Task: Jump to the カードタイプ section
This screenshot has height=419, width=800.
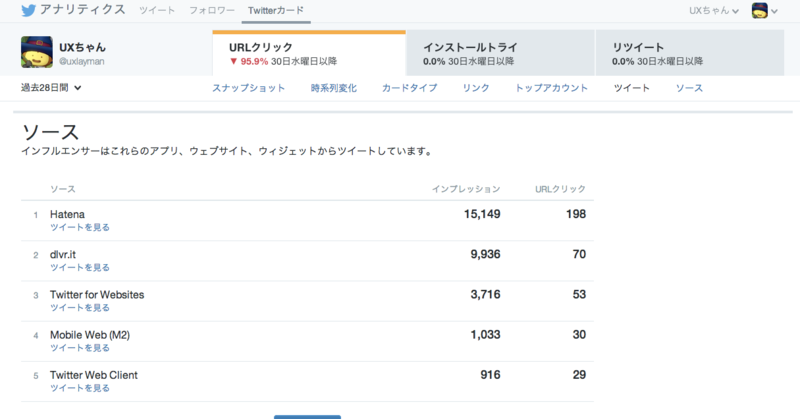Action: pyautogui.click(x=409, y=88)
